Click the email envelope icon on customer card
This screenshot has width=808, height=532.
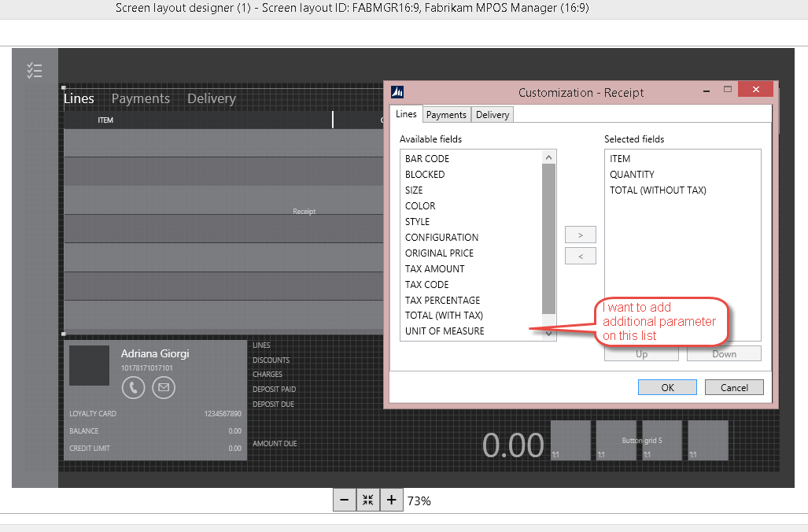(x=164, y=387)
